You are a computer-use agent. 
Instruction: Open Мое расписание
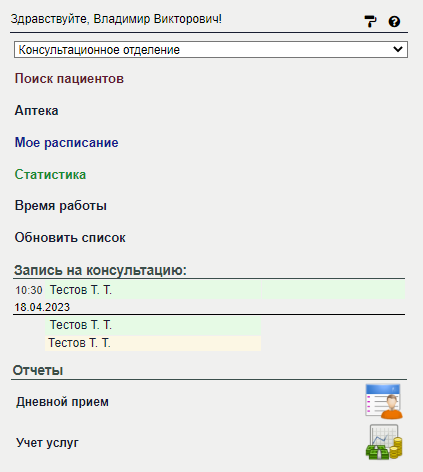pyautogui.click(x=67, y=143)
